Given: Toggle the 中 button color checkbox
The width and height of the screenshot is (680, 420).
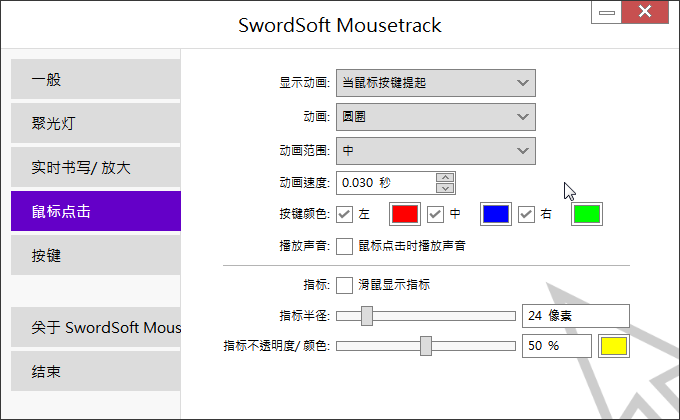Looking at the screenshot, I should [435, 214].
